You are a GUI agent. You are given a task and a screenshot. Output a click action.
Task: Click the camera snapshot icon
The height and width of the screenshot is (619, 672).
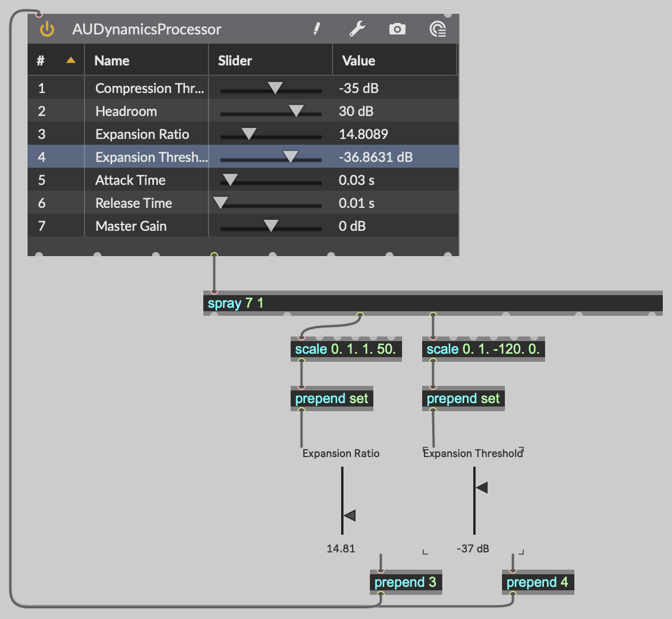pos(397,29)
